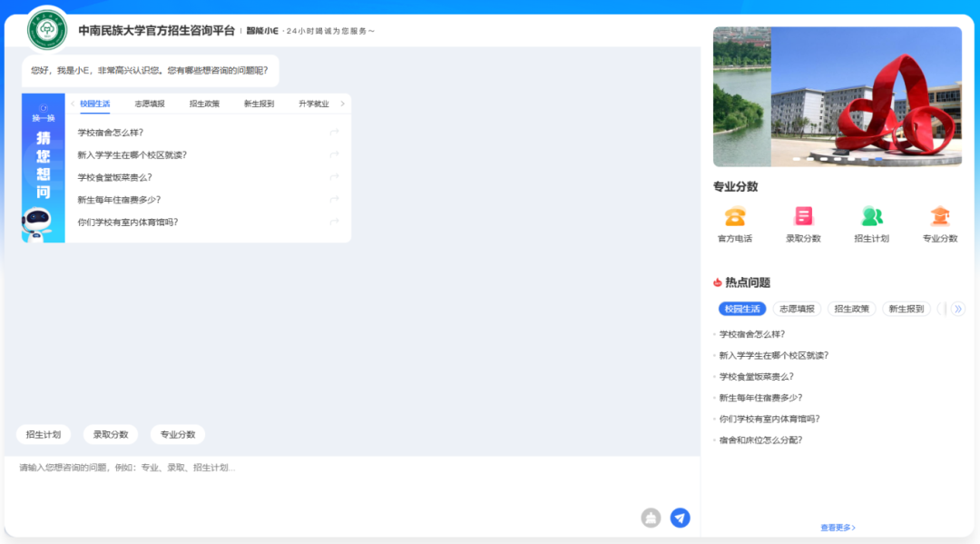Open the green 招生计划 people icon
This screenshot has width=980, height=544.
pyautogui.click(x=871, y=216)
